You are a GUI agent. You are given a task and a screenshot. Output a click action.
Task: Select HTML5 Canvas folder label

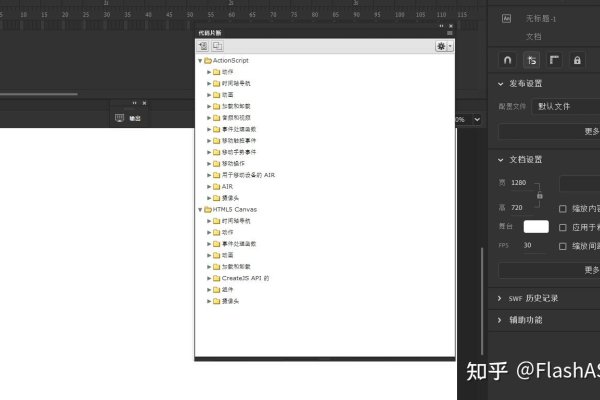[x=235, y=209]
